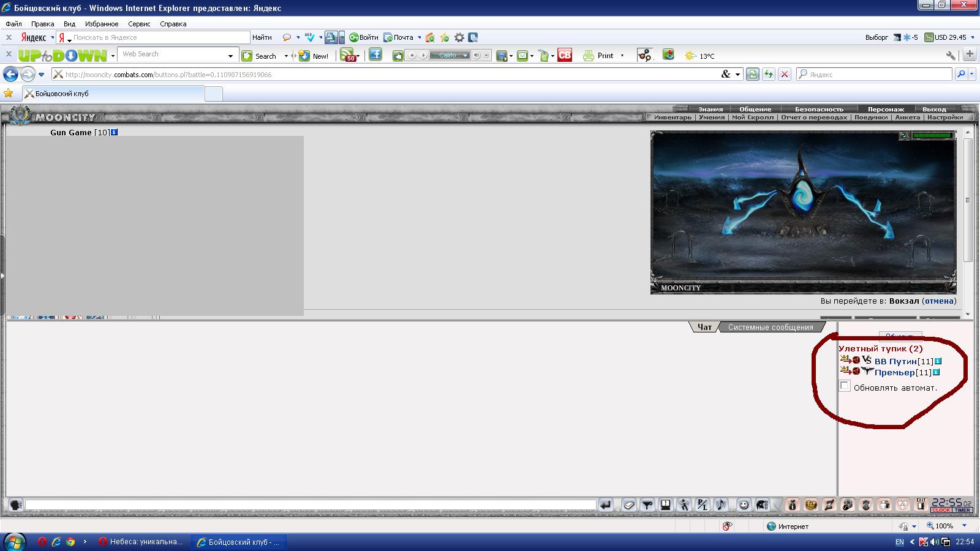Viewport: 980px width, 551px height.
Task: Click the weather 13°C sun icon
Action: coord(690,56)
